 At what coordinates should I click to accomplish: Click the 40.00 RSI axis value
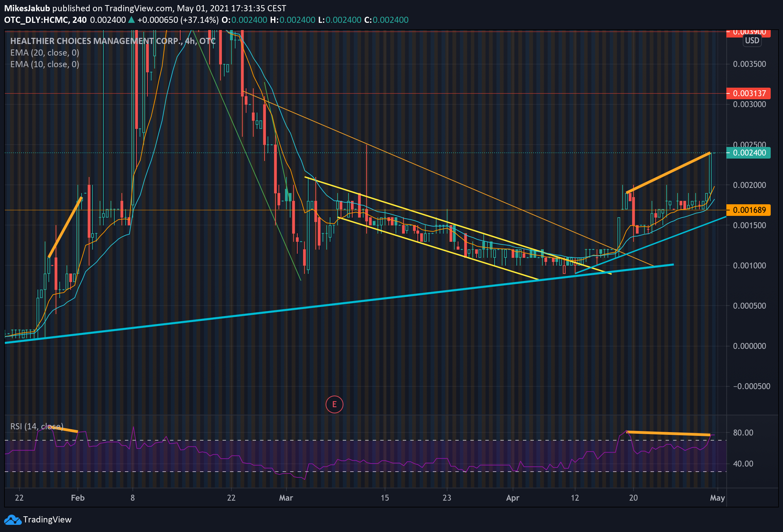[743, 463]
